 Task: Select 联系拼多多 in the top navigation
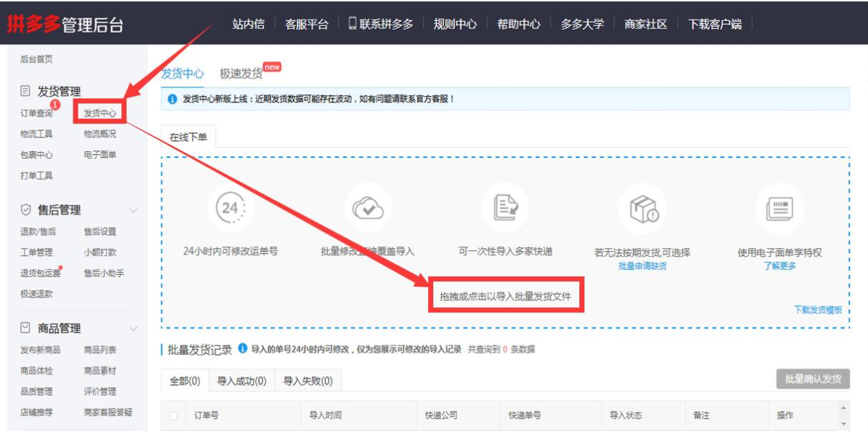(x=387, y=24)
